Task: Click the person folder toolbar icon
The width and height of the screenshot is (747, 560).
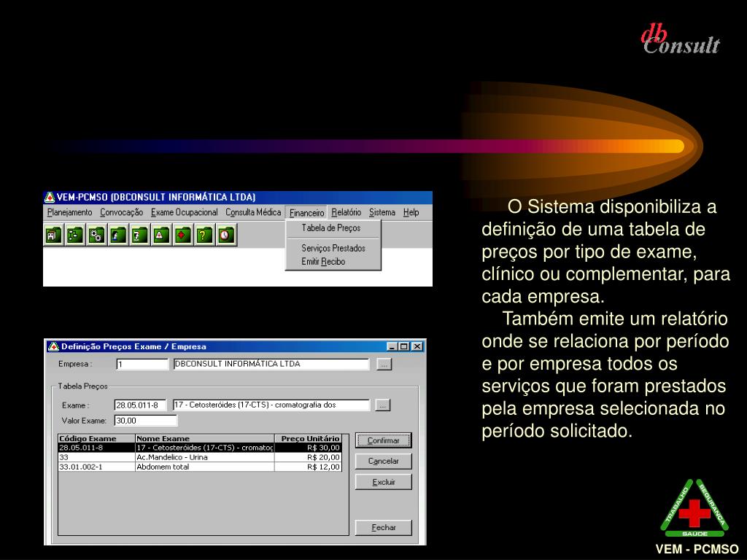Action: 118,235
